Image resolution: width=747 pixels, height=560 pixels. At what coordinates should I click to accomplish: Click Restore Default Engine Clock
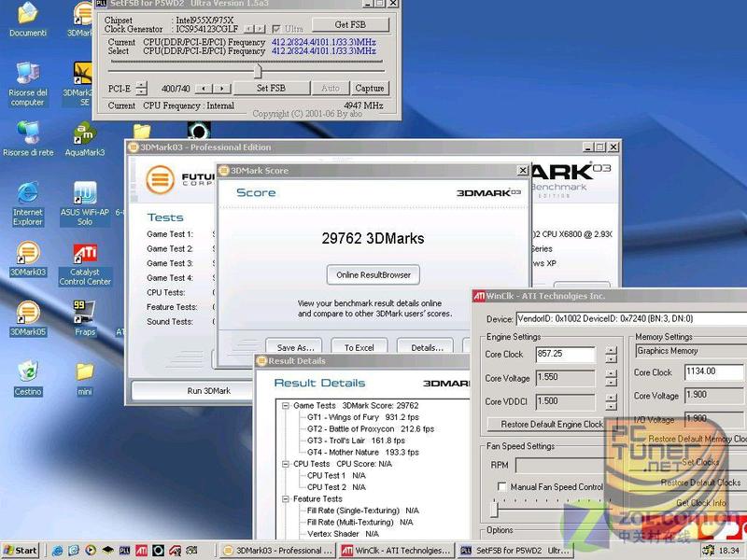tap(551, 424)
